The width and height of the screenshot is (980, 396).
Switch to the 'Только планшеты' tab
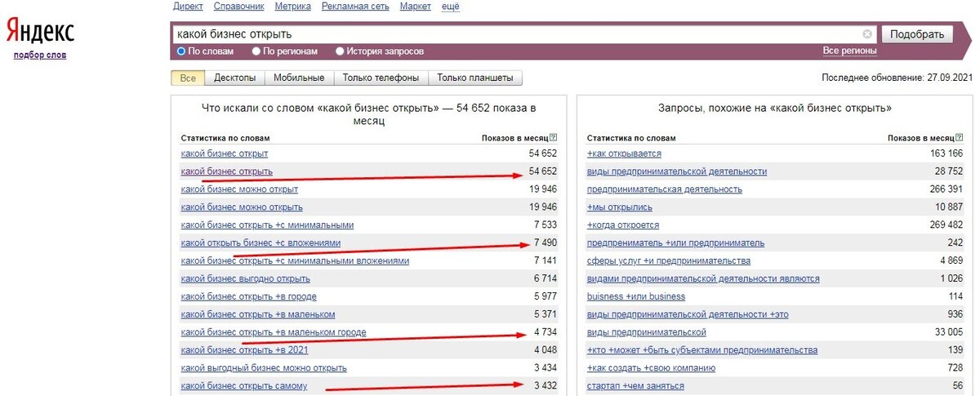point(475,78)
